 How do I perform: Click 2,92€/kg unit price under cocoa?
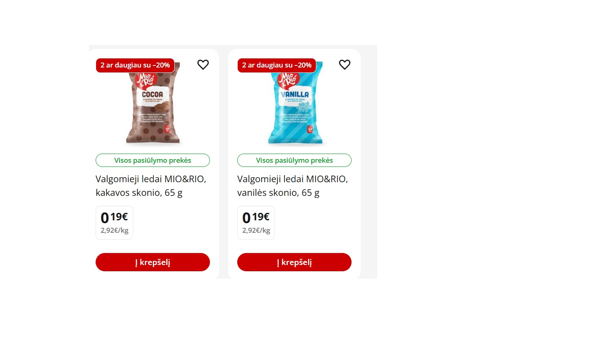click(x=114, y=230)
